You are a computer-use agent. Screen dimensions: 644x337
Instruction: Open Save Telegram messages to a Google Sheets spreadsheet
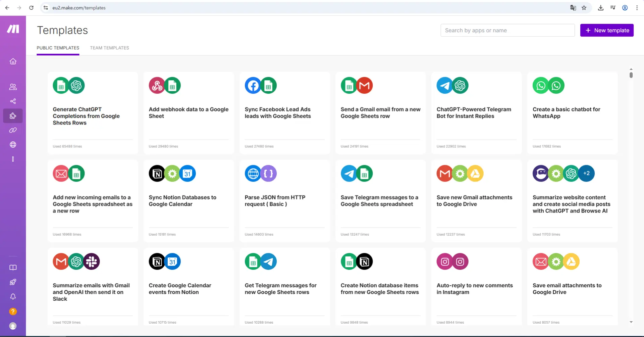pyautogui.click(x=381, y=201)
